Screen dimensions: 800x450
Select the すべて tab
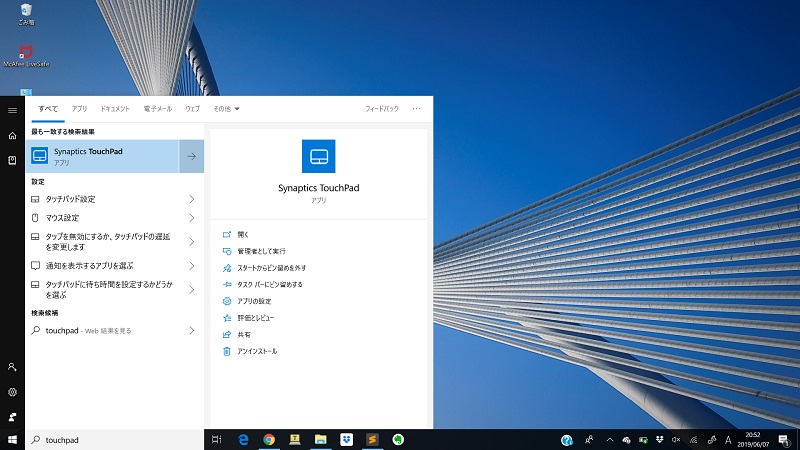[x=48, y=109]
